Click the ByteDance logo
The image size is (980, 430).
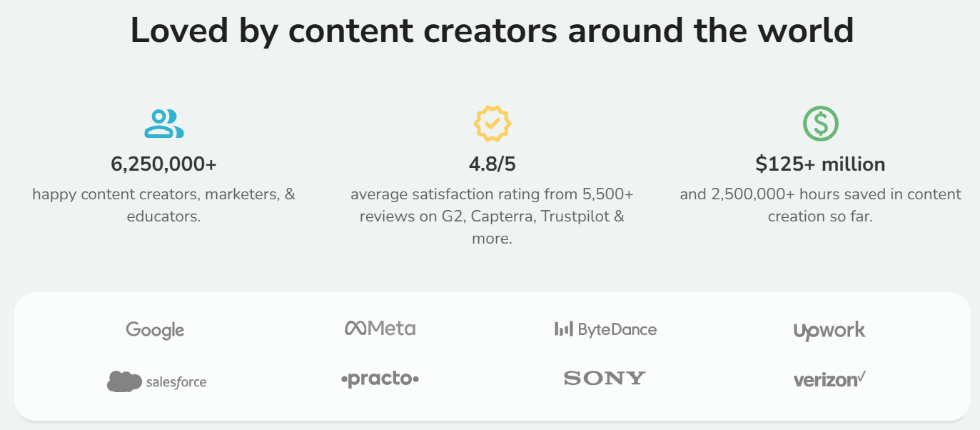tap(605, 329)
